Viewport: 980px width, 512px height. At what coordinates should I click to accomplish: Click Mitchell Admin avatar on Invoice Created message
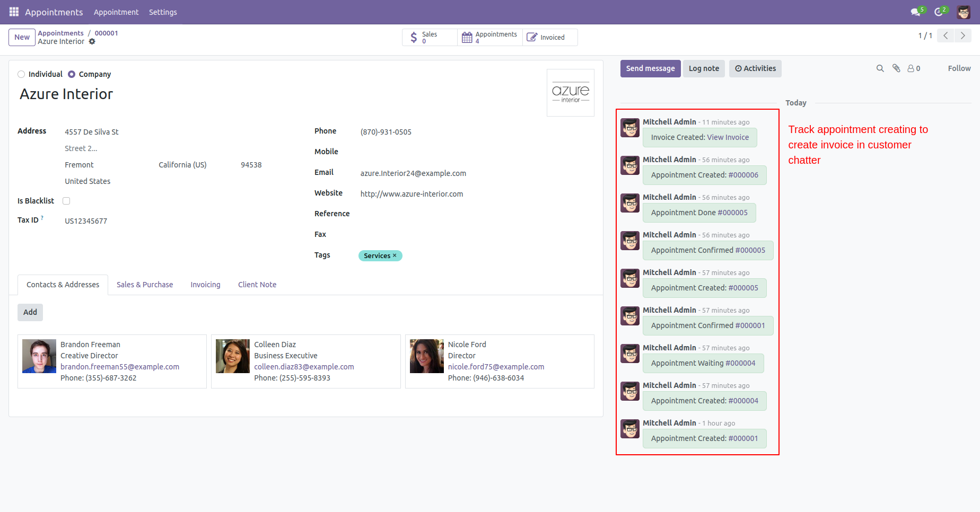click(x=630, y=128)
